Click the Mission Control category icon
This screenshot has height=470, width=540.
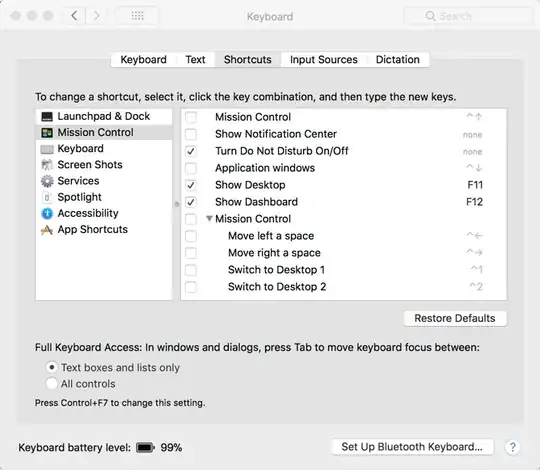tap(47, 133)
